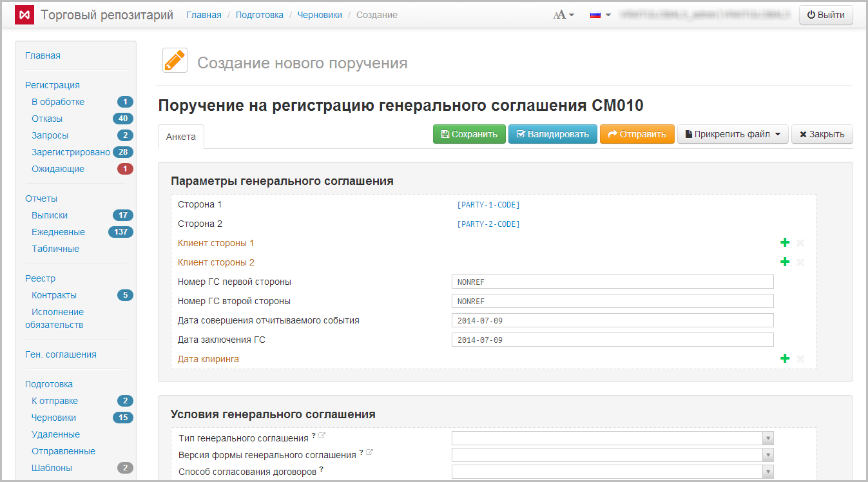
Task: Click the Торговый репозитарий logo icon
Action: point(24,15)
